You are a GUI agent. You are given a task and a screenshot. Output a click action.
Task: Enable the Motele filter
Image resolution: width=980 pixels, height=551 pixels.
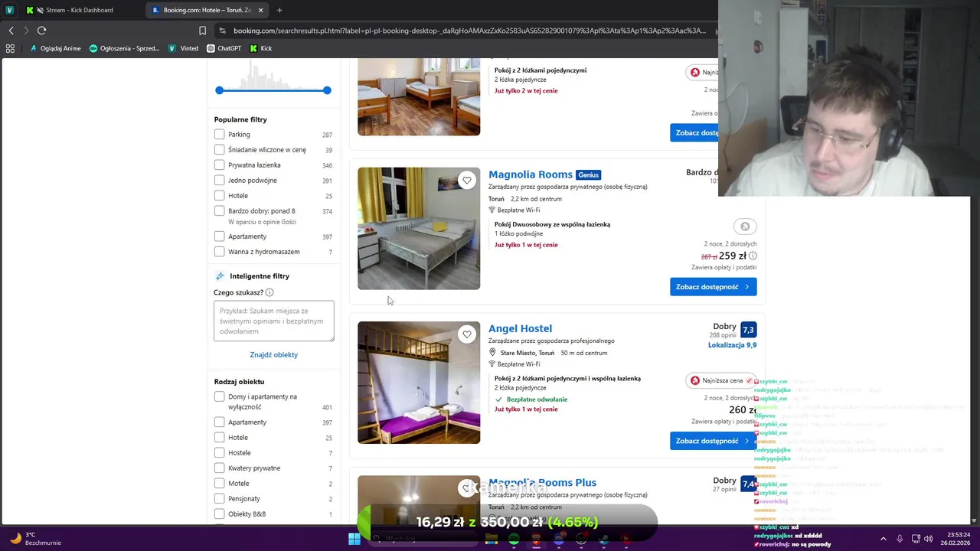[x=220, y=484]
